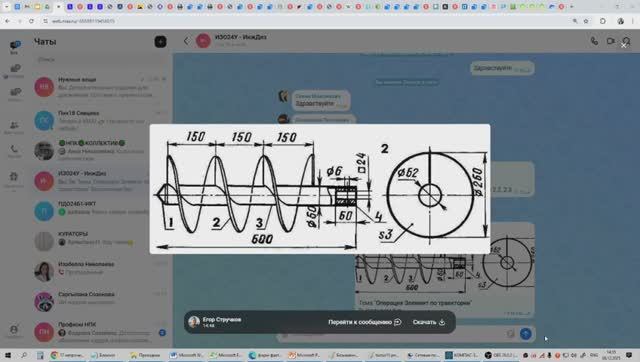Create new chat with plus button
This screenshot has width=640, height=362.
(x=160, y=42)
